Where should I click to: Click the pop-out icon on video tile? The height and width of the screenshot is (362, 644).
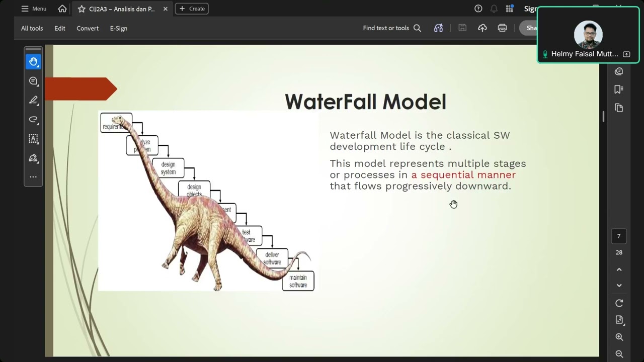tap(626, 54)
